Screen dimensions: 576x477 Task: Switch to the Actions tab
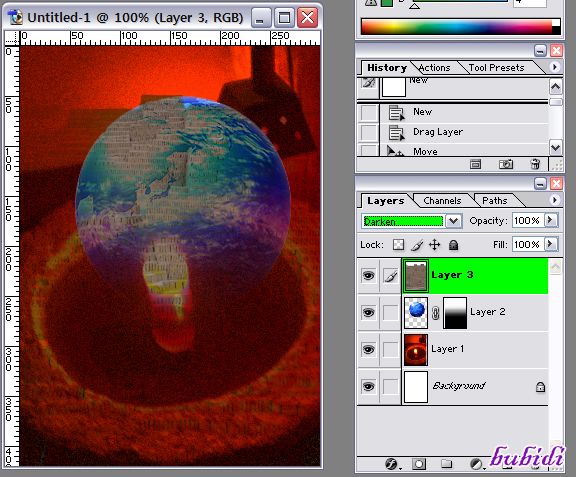(434, 68)
